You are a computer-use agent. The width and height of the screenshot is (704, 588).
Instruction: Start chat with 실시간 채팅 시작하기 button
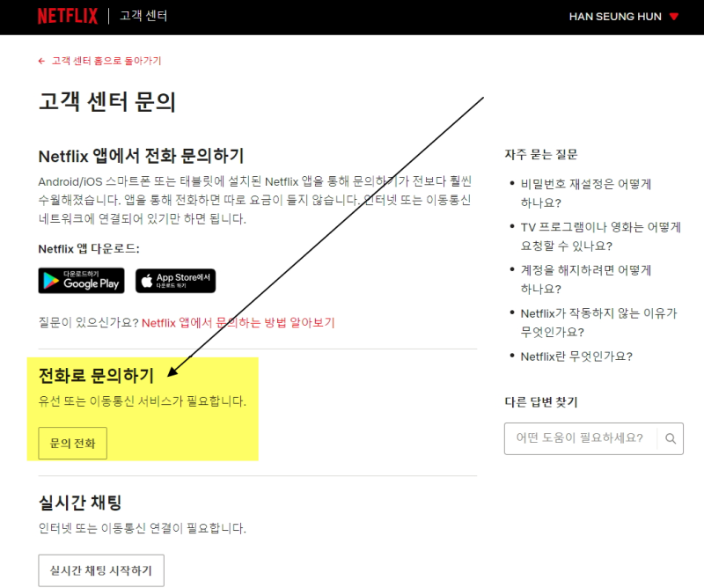[x=101, y=570]
